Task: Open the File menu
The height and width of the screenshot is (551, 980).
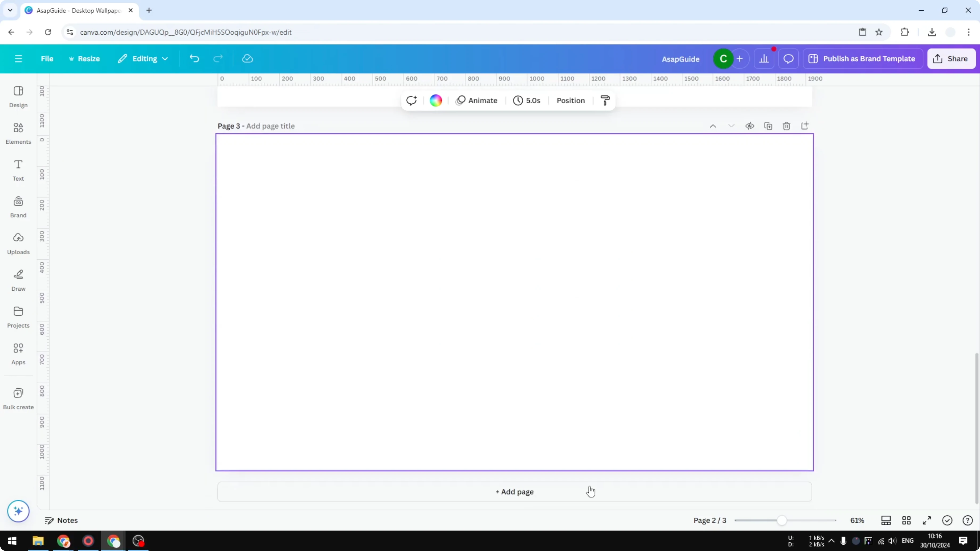Action: click(x=47, y=59)
